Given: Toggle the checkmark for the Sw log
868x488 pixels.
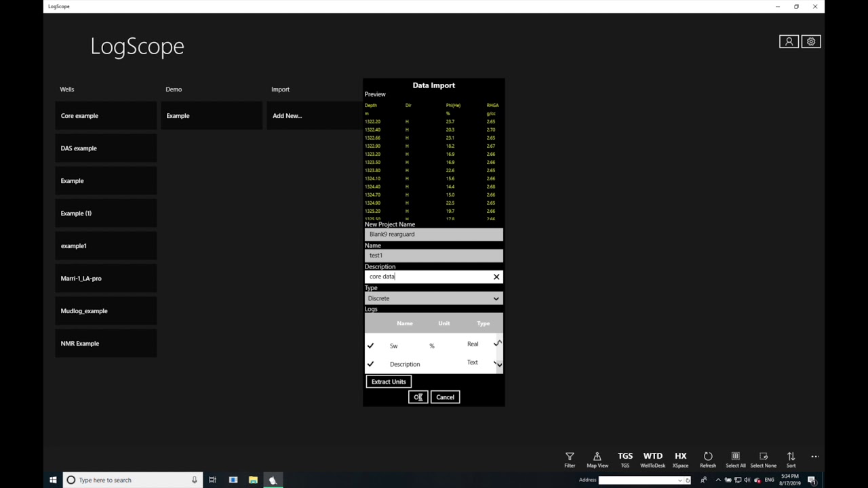Looking at the screenshot, I should (370, 346).
